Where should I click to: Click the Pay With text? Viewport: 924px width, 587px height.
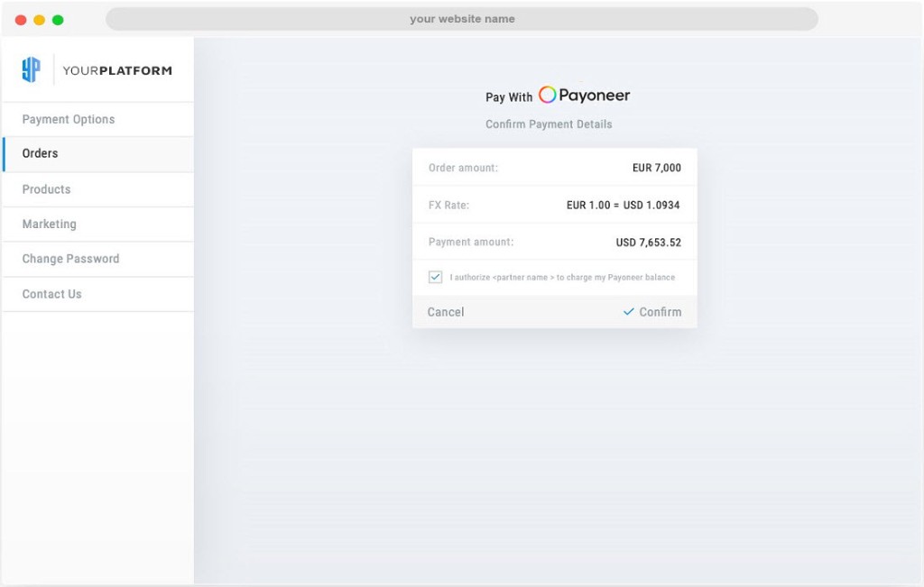(x=509, y=97)
